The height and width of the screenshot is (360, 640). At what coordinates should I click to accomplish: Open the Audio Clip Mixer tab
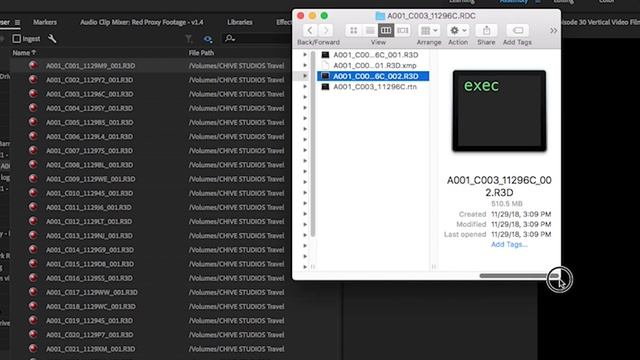pyautogui.click(x=142, y=22)
